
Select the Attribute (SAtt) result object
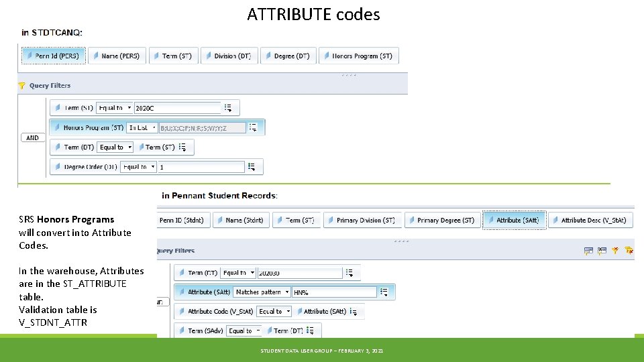click(515, 220)
